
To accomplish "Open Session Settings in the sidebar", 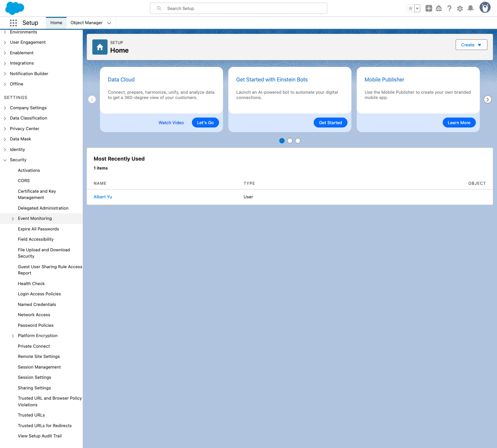I will (34, 377).
